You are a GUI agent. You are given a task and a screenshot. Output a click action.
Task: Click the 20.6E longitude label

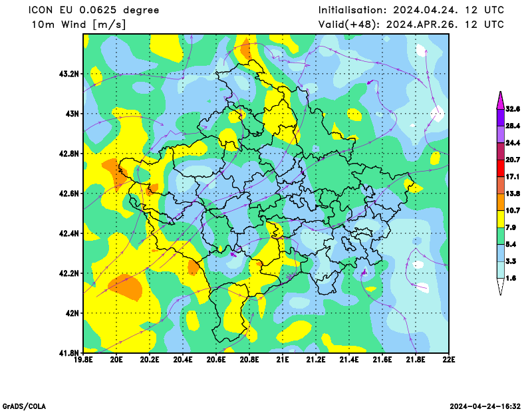217,360
